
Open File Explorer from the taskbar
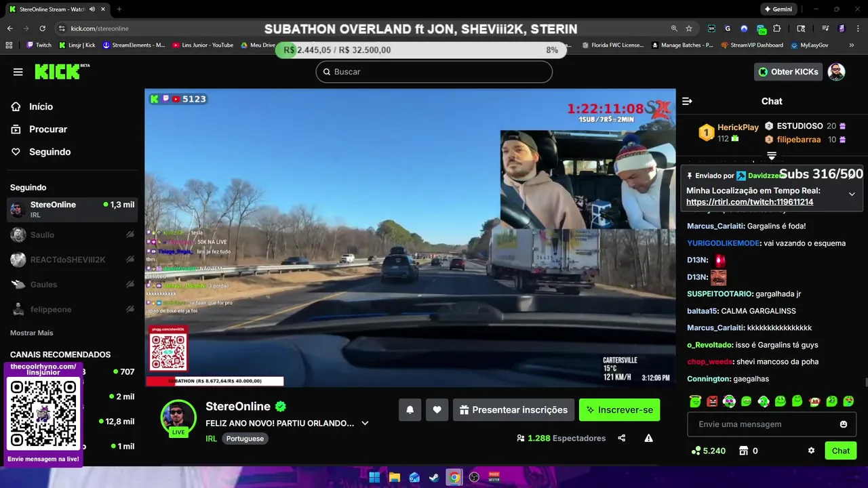(394, 477)
